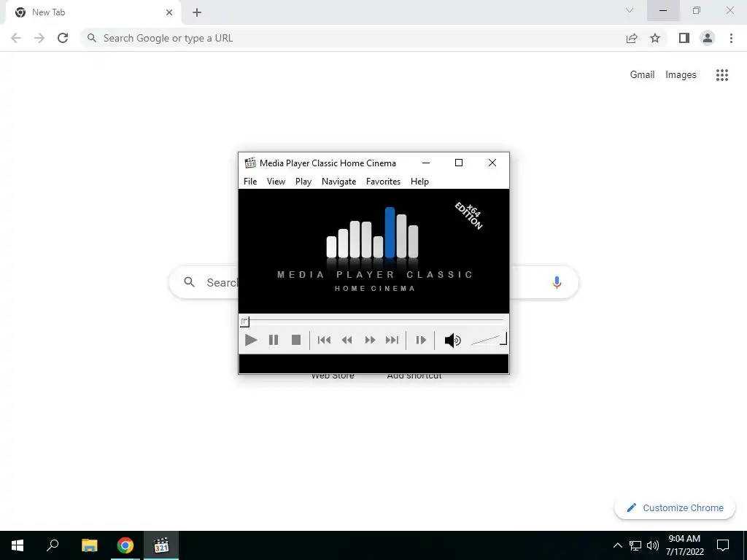The image size is (747, 560).
Task: Open a new Chrome tab with plus
Action: 197,12
